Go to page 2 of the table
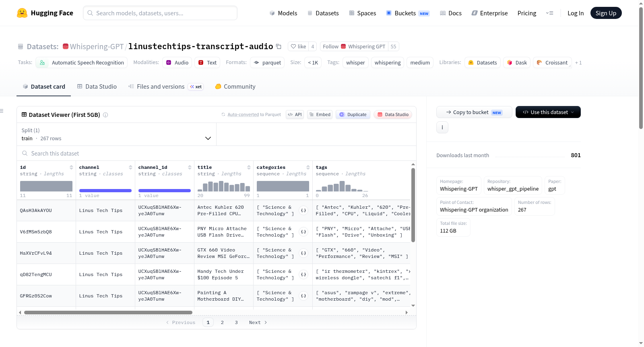 pos(222,322)
